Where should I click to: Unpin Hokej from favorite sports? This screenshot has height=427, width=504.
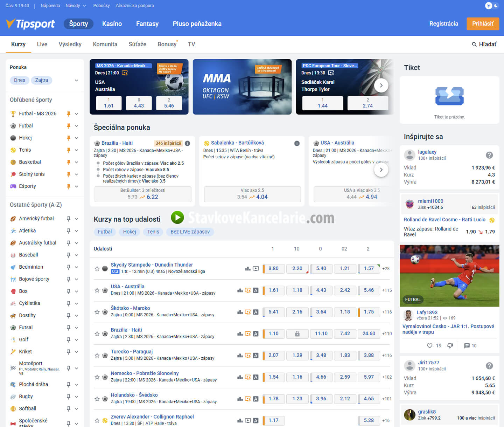coord(69,138)
